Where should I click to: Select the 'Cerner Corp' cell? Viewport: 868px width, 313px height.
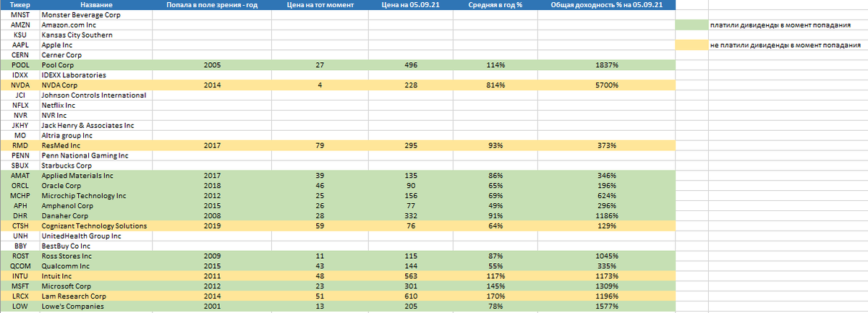point(96,55)
